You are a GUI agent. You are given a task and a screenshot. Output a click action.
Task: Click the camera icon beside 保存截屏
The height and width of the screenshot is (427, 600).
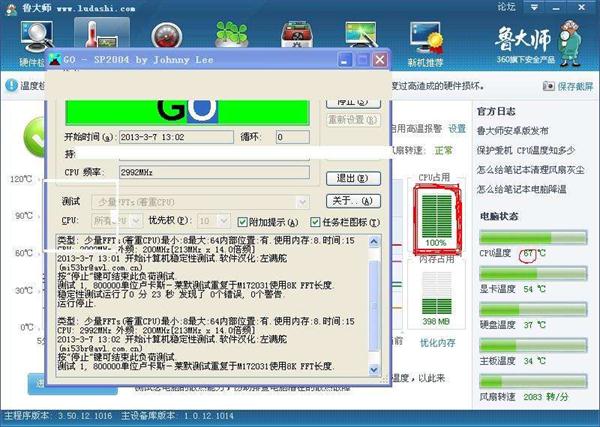(x=548, y=86)
